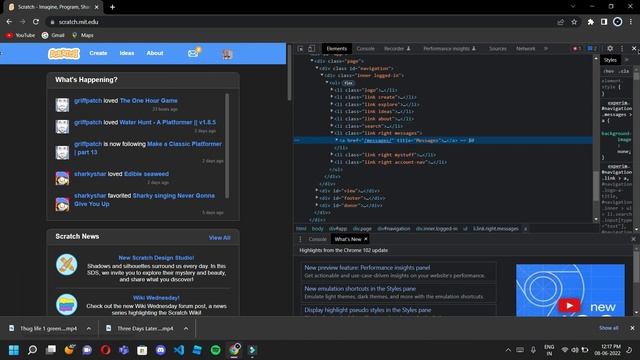The height and width of the screenshot is (360, 640).
Task: Expand the li class logo node
Action: pos(331,90)
